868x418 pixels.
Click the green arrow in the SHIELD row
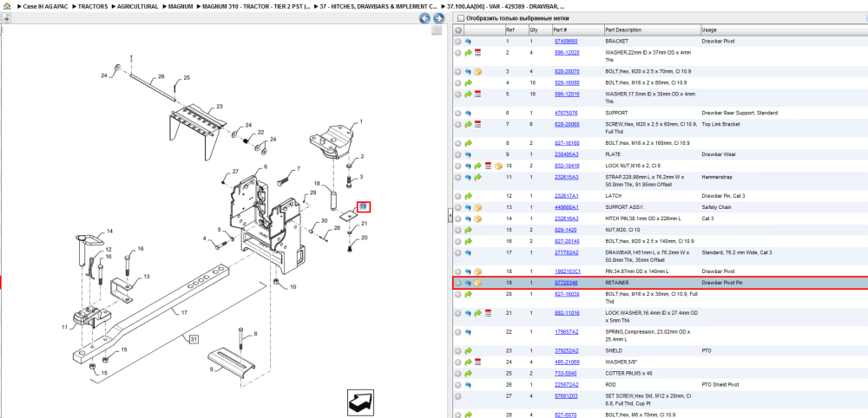(x=468, y=350)
